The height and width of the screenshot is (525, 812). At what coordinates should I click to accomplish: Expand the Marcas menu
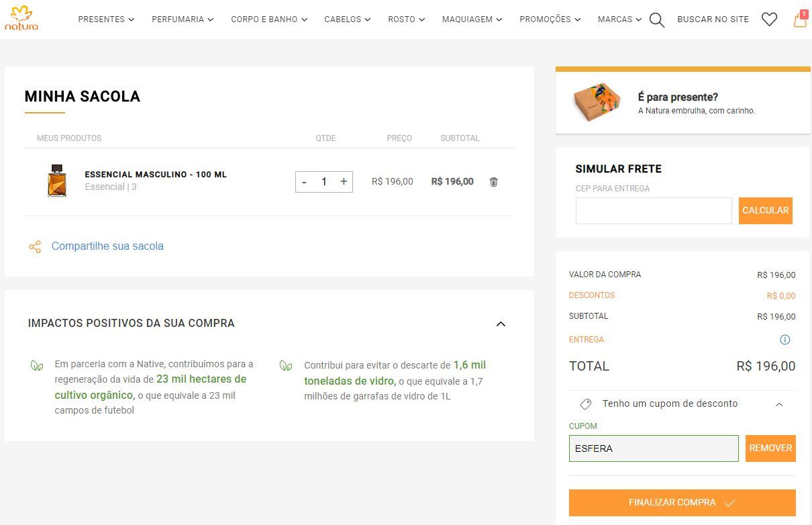(620, 19)
